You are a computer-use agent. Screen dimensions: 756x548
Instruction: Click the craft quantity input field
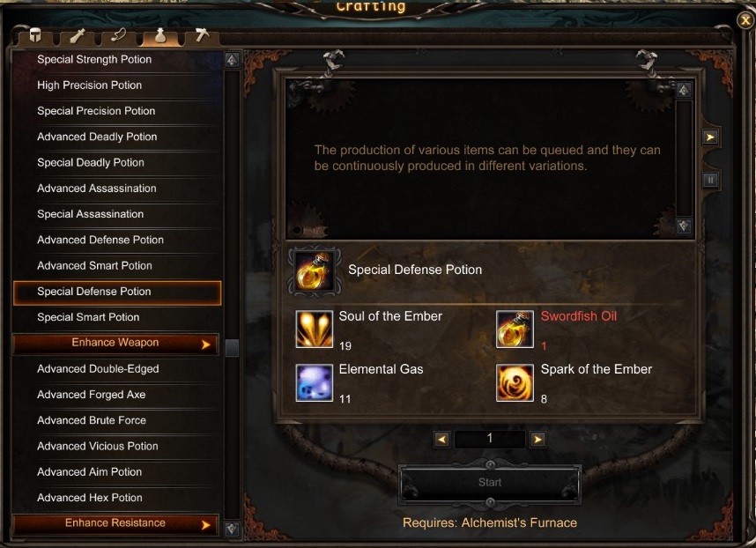click(x=490, y=439)
